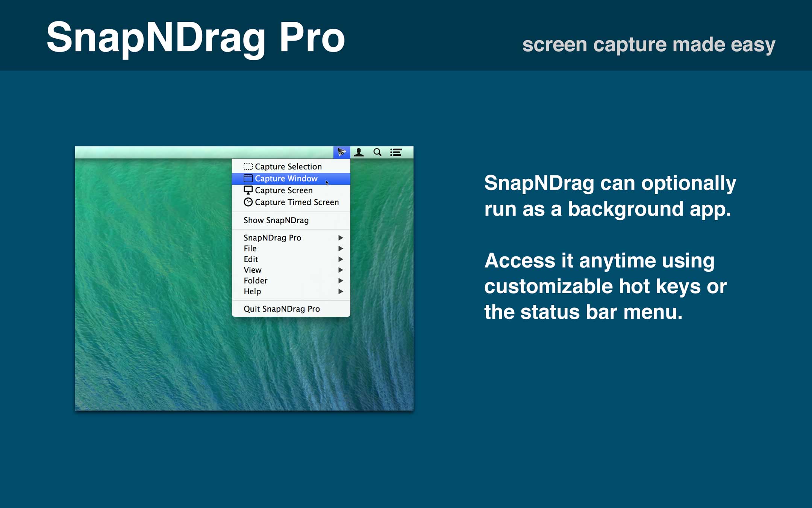Choose Capture Selection from the menu

coord(288,166)
